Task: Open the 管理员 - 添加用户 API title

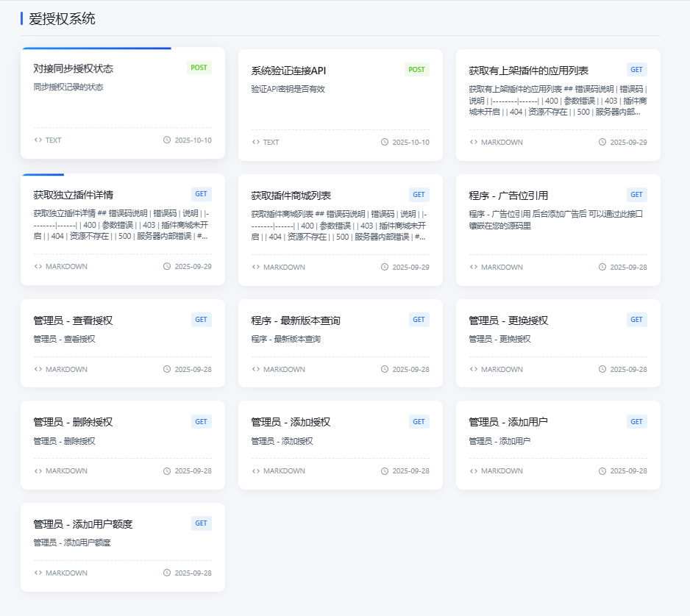Action: (x=508, y=422)
